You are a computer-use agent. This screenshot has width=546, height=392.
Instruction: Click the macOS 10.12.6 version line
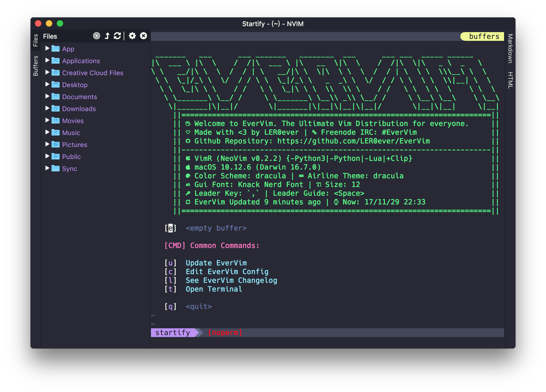(257, 167)
